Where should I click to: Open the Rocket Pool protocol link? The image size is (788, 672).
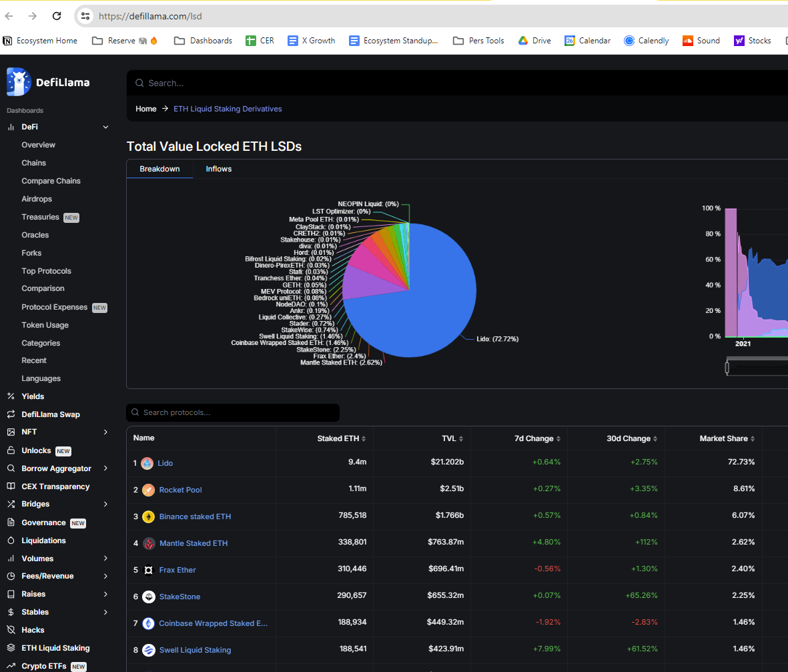[x=180, y=490]
